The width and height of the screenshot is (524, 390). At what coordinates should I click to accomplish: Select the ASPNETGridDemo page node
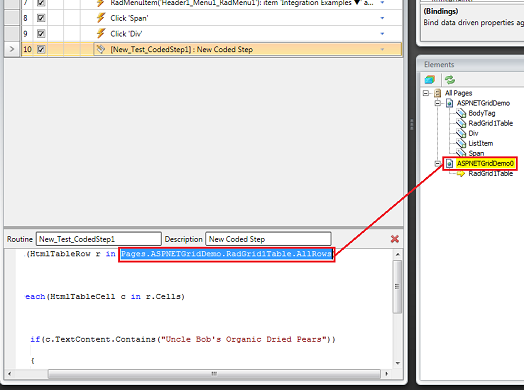(483, 103)
